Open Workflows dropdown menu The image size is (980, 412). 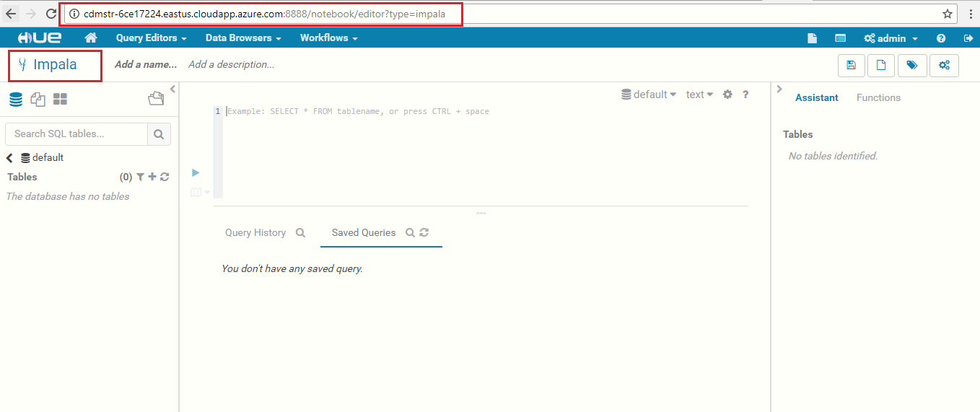pyautogui.click(x=328, y=38)
